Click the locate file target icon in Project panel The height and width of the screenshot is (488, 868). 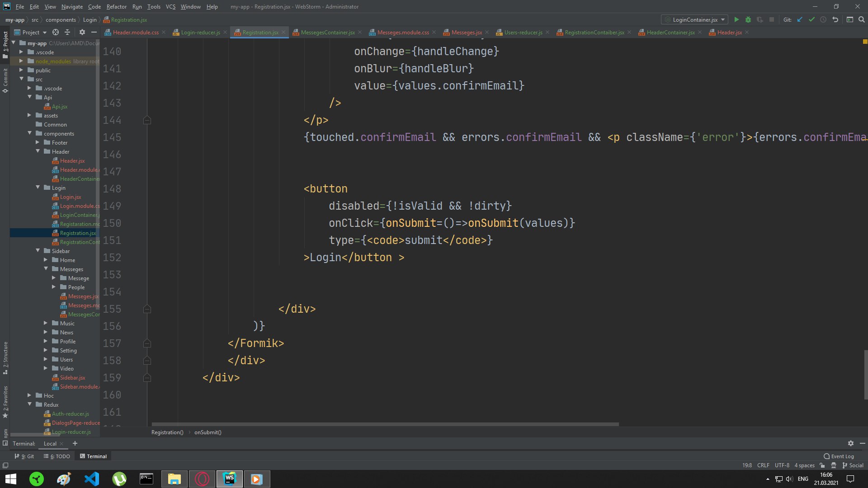pyautogui.click(x=56, y=32)
